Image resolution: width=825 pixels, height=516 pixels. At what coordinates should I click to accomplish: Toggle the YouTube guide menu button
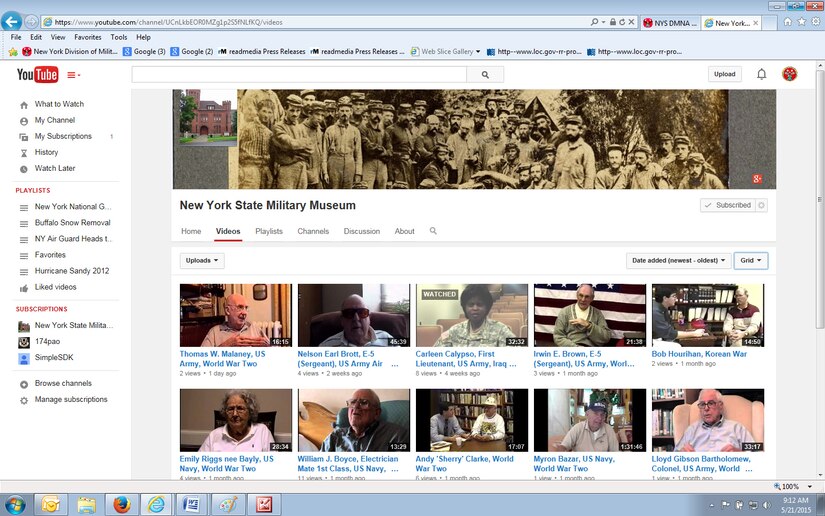[x=74, y=75]
